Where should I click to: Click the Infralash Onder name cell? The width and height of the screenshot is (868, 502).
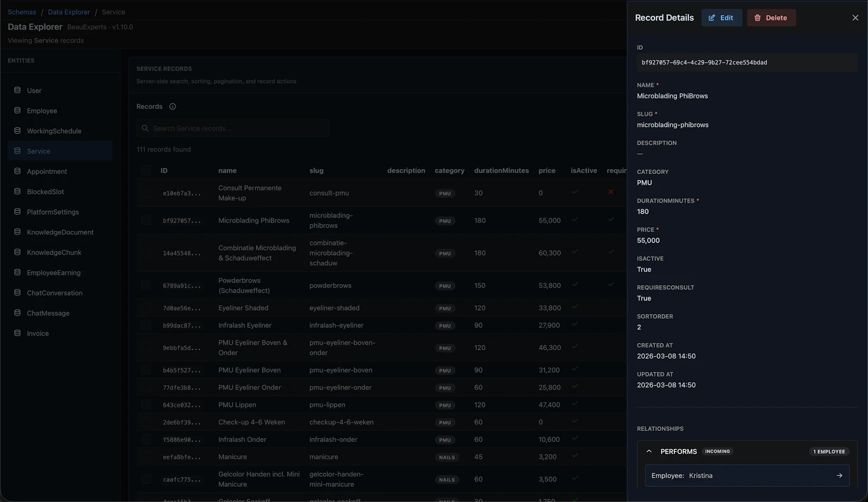tap(242, 440)
